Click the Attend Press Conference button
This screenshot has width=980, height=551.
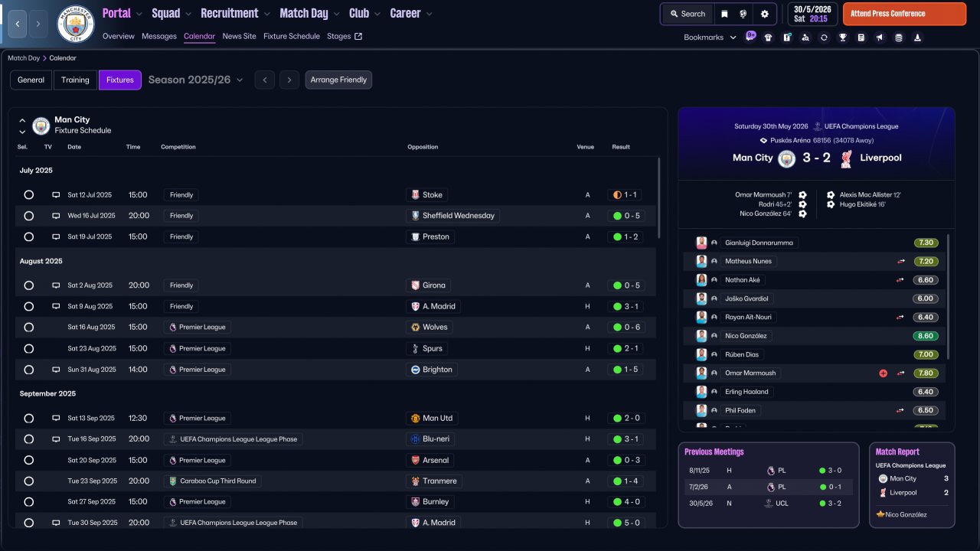pyautogui.click(x=904, y=14)
